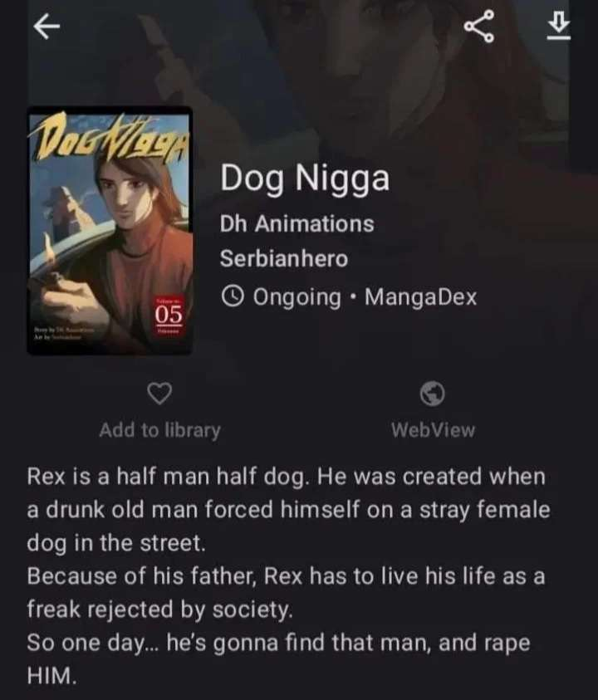
Task: Select the author Dh Animations
Action: 297,223
